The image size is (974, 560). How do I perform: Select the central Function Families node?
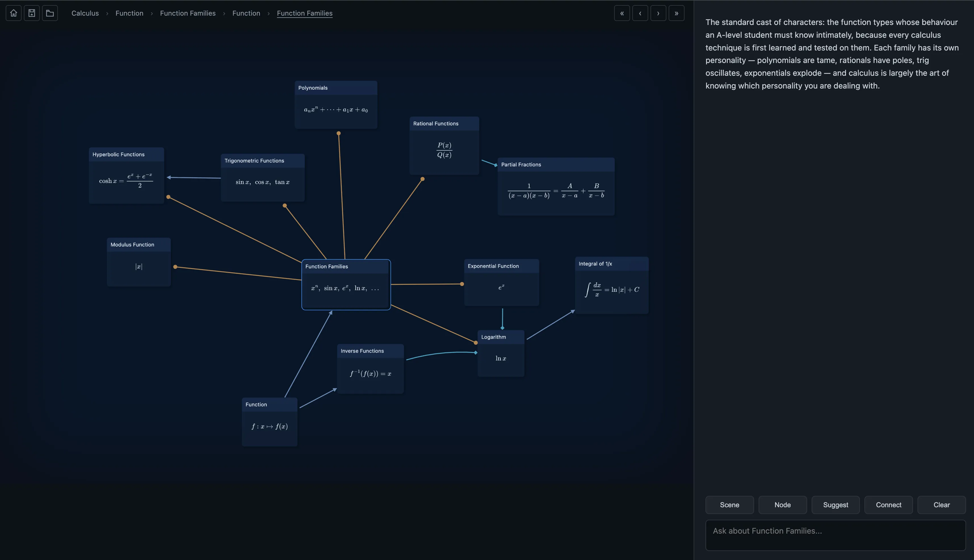[346, 284]
